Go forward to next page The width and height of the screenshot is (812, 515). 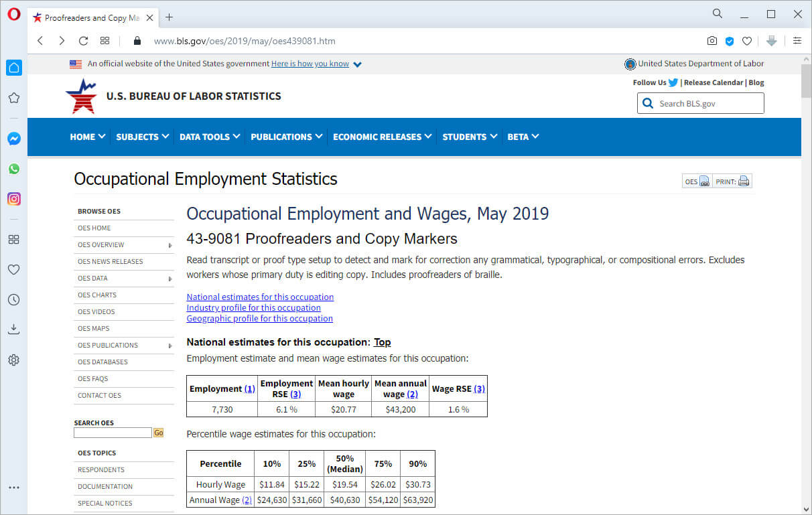pyautogui.click(x=62, y=41)
